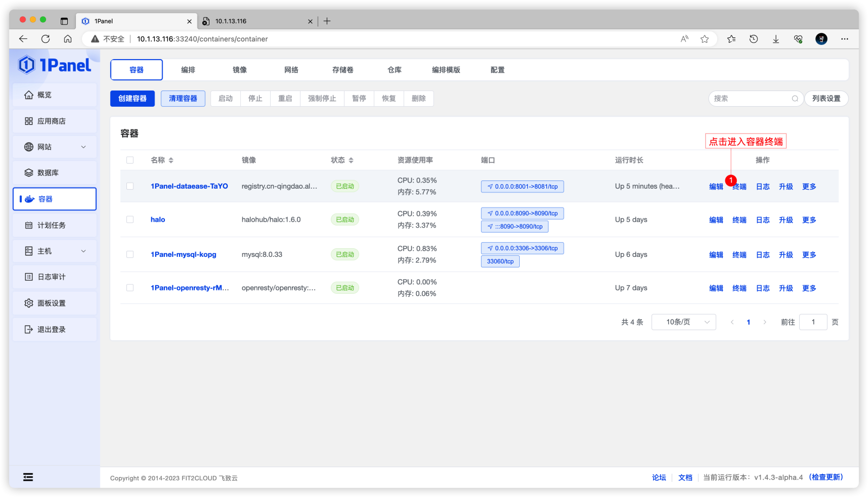Sort by 名称 column arrows

click(171, 160)
